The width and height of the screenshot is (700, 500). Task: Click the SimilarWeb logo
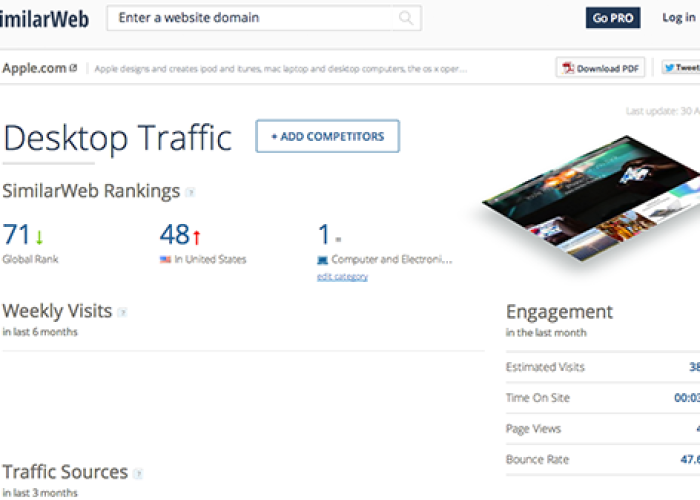pyautogui.click(x=47, y=18)
